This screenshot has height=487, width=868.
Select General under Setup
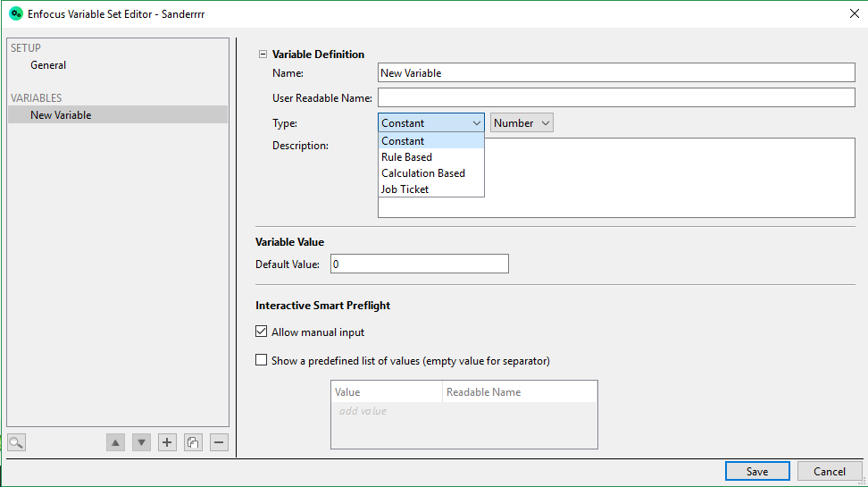coord(48,65)
